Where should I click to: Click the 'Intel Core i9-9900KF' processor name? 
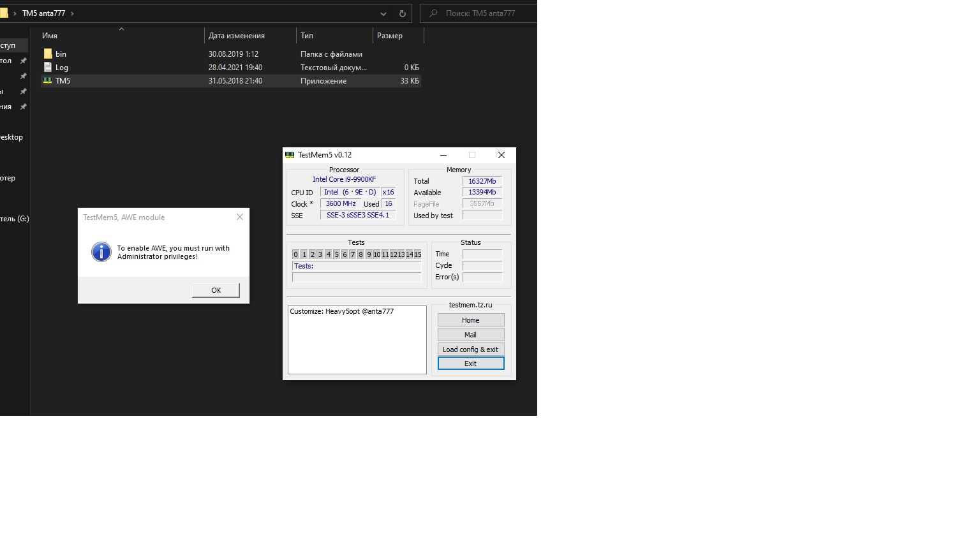tap(345, 180)
